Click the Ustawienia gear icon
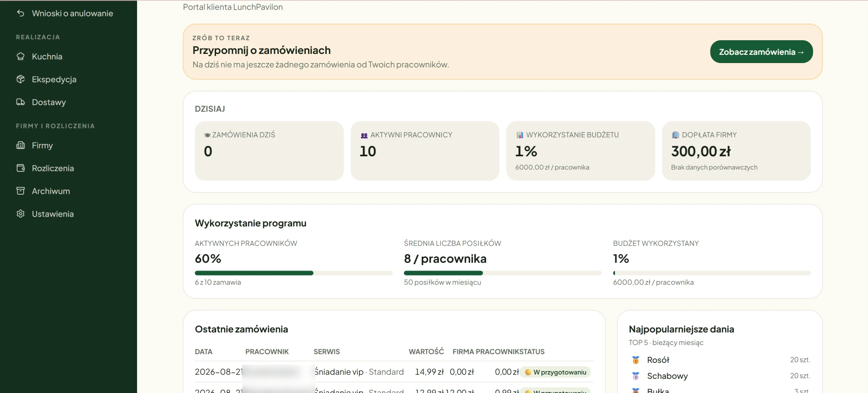The width and height of the screenshot is (868, 393). (x=21, y=214)
